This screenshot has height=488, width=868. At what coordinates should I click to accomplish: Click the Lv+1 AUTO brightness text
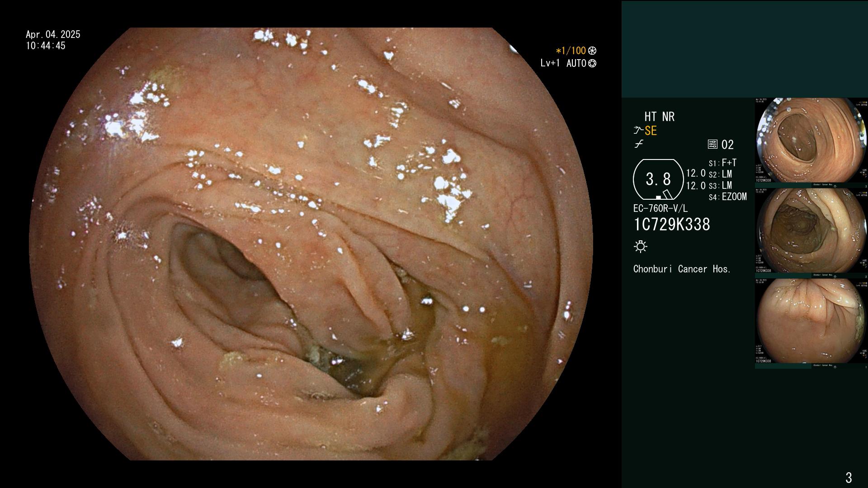coord(563,63)
